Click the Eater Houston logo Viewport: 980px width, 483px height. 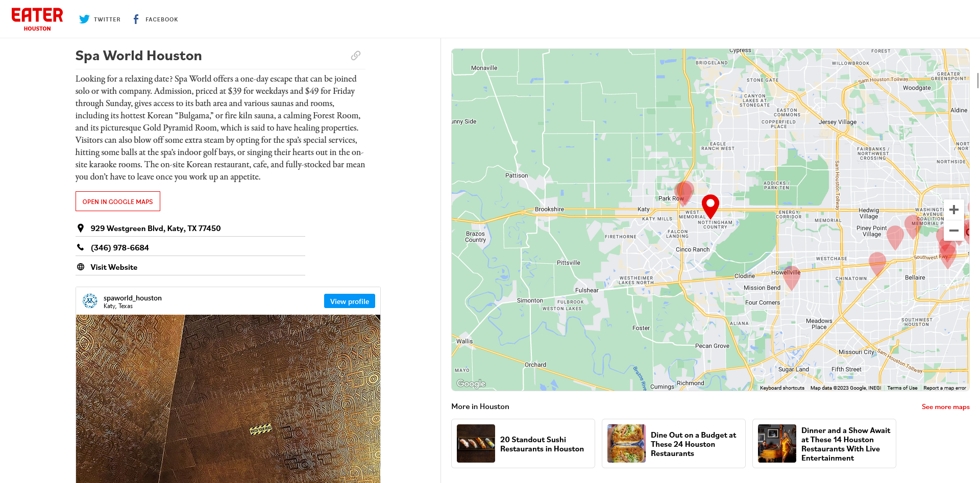(37, 19)
